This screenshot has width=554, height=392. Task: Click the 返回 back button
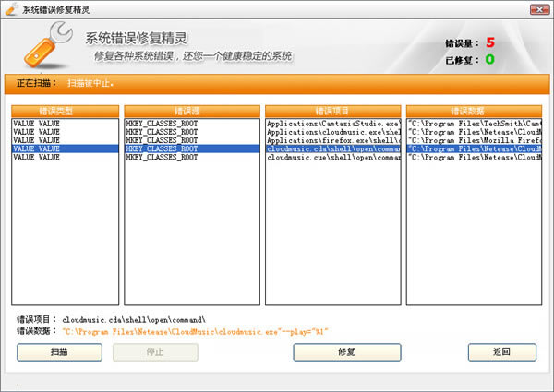pyautogui.click(x=502, y=352)
